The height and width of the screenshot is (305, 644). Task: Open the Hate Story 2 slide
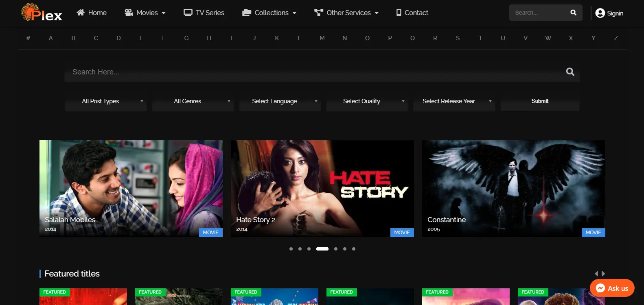coord(322,189)
